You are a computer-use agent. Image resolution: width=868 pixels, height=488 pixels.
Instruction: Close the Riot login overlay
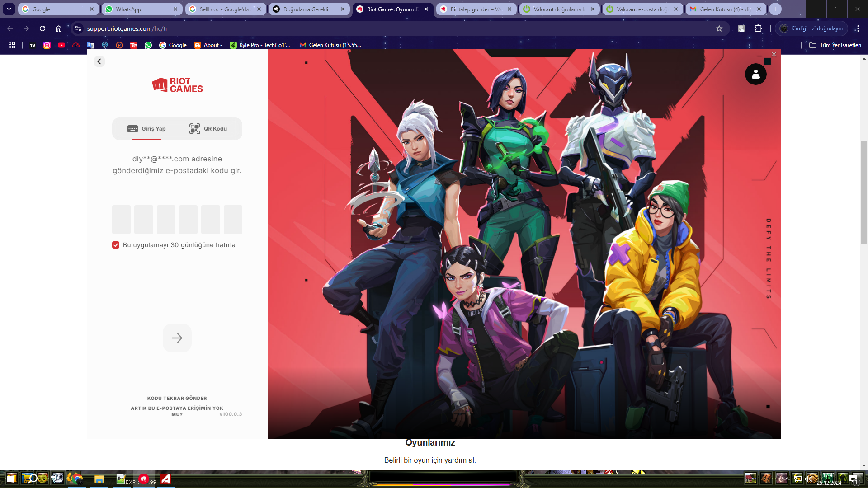click(774, 54)
